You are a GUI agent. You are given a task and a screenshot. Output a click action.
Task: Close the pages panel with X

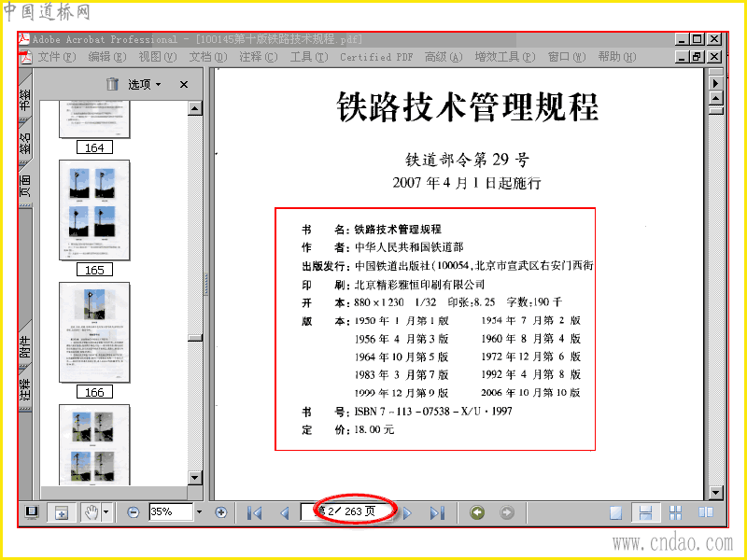pyautogui.click(x=184, y=85)
